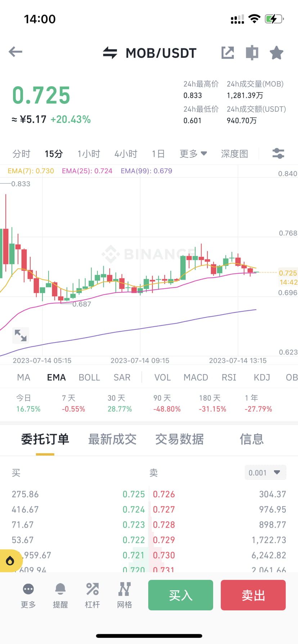Select ask price 0.726 in order book
Screen dimensions: 298x644
coord(164,494)
